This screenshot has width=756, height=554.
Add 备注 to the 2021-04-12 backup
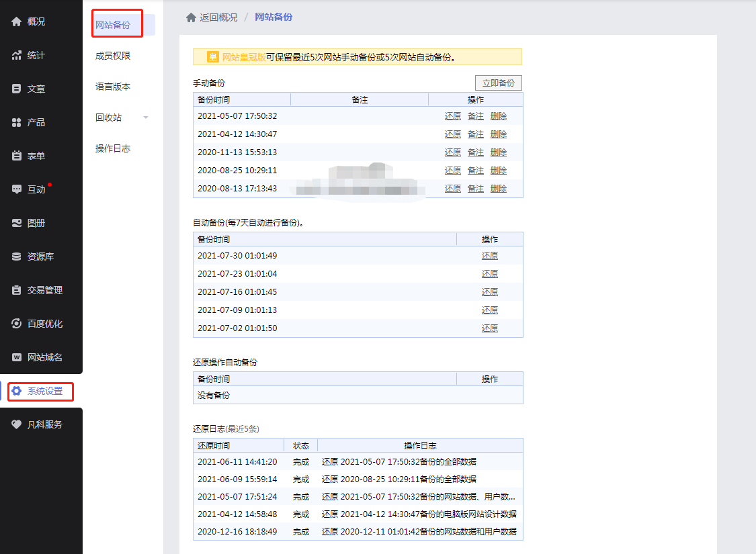point(475,134)
